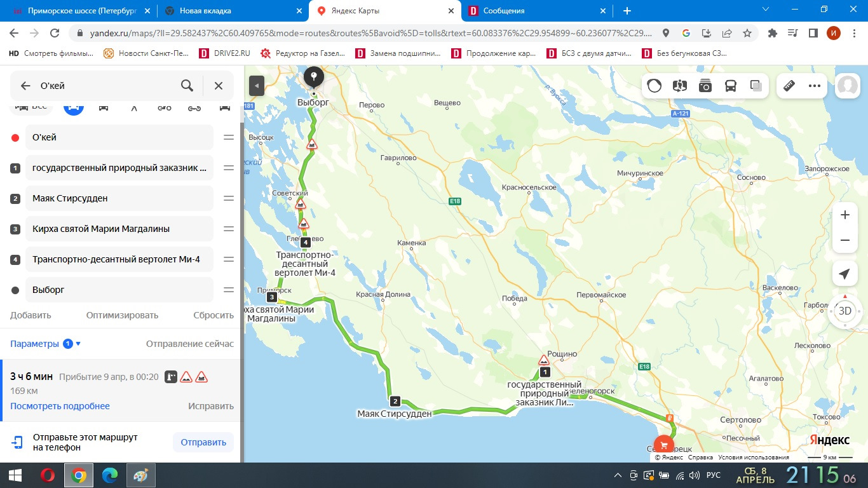868x488 pixels.
Task: Open Замена подшипни bookmark
Action: [399, 53]
